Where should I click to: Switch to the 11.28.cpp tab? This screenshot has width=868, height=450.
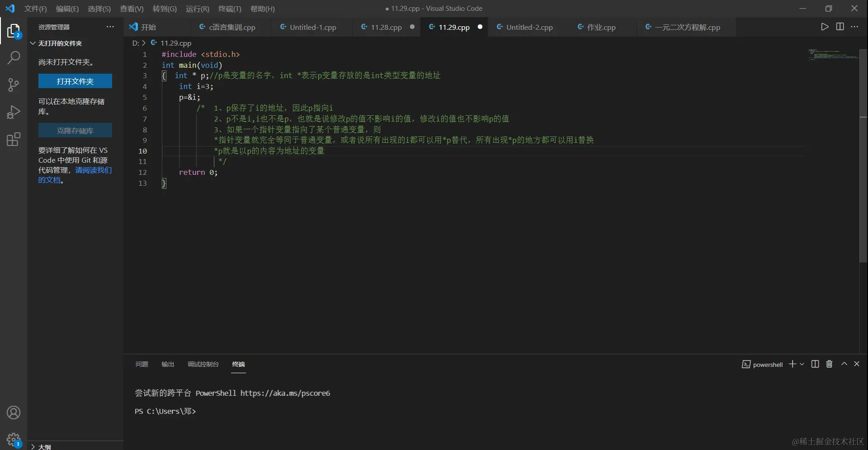tap(387, 27)
